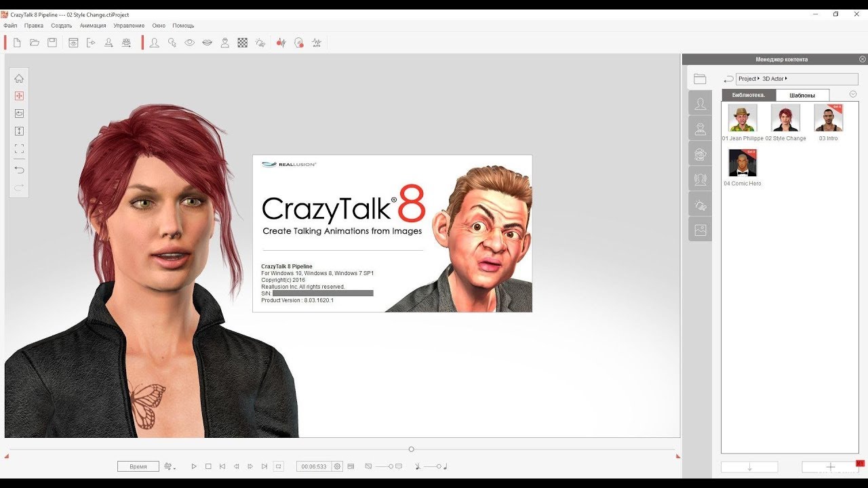Open the person bust content category
The width and height of the screenshot is (868, 488).
[x=700, y=129]
